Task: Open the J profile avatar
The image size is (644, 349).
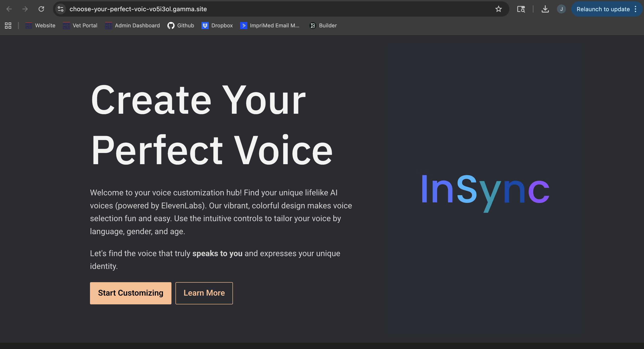Action: pos(561,9)
